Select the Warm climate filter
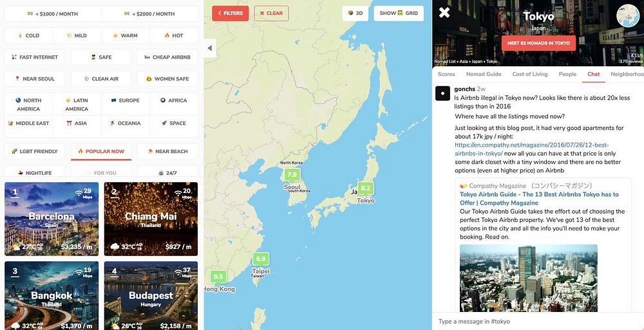Image resolution: width=644 pixels, height=330 pixels. pyautogui.click(x=126, y=36)
